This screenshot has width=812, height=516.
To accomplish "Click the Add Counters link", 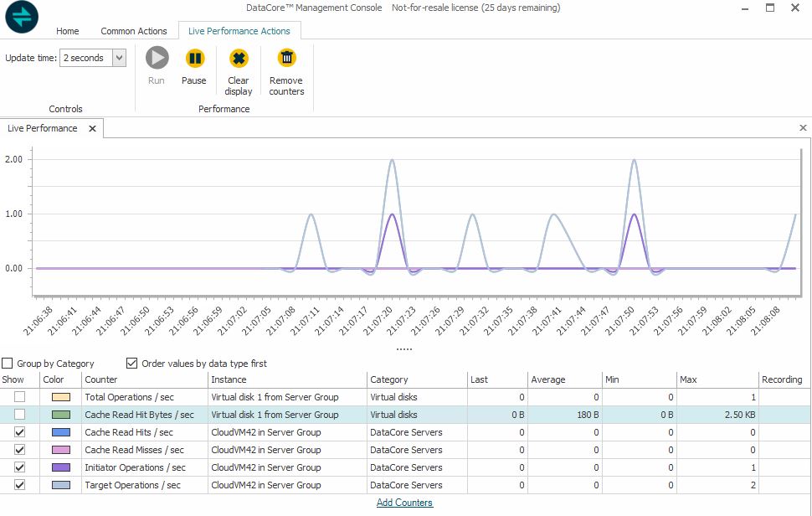I will [404, 503].
